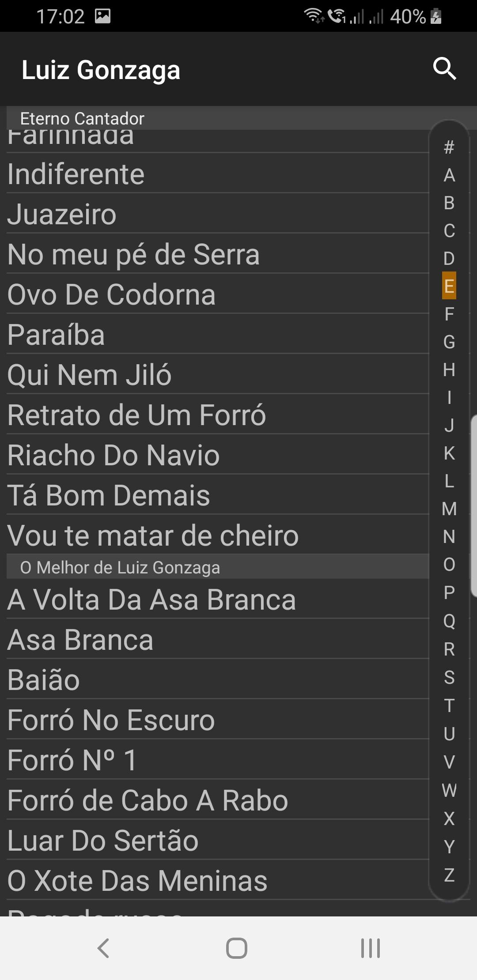
Task: Jump to letter S in alphabet index
Action: pos(449,677)
